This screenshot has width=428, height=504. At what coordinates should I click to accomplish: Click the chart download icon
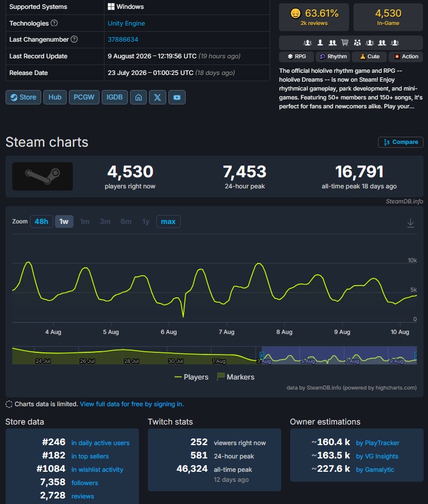point(410,223)
